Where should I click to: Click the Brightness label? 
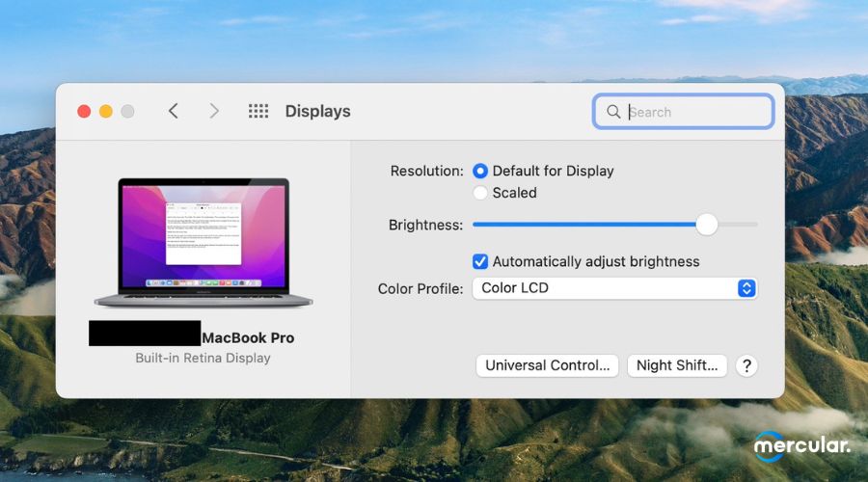pyautogui.click(x=425, y=226)
